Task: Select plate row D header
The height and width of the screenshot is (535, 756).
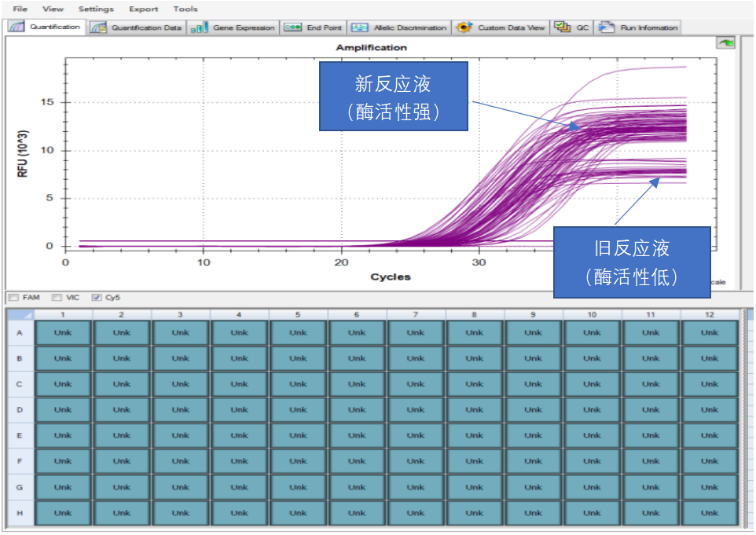Action: tap(20, 409)
